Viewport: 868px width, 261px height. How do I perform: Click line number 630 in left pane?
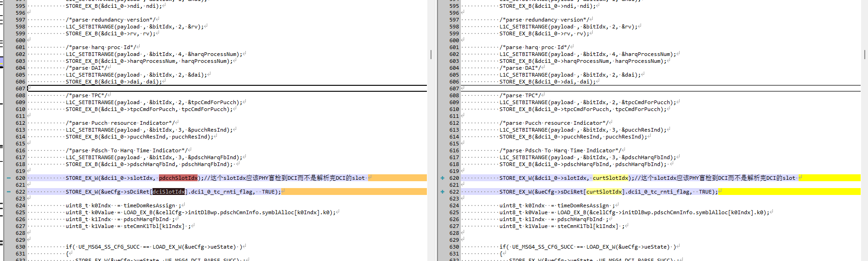pyautogui.click(x=20, y=247)
